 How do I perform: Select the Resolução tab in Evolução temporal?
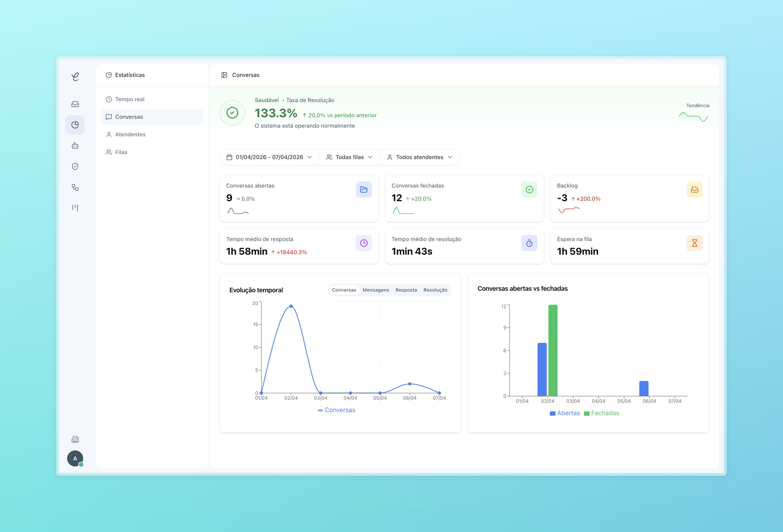click(x=435, y=290)
